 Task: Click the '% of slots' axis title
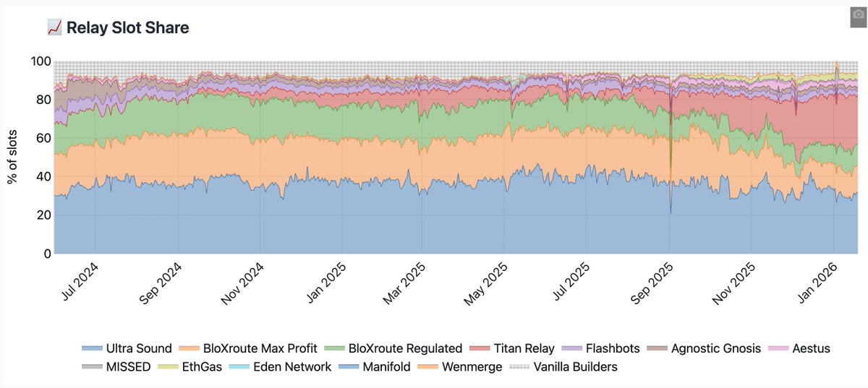pyautogui.click(x=13, y=158)
